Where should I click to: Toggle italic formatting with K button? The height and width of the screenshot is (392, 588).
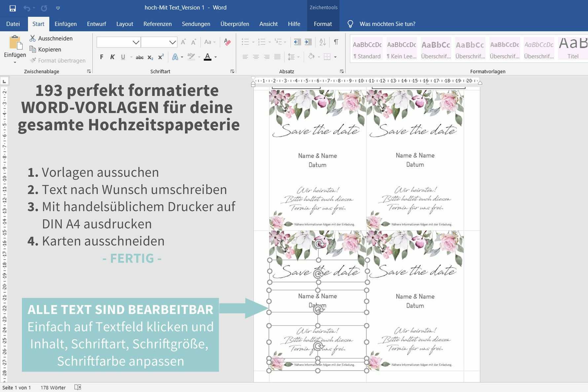(112, 57)
